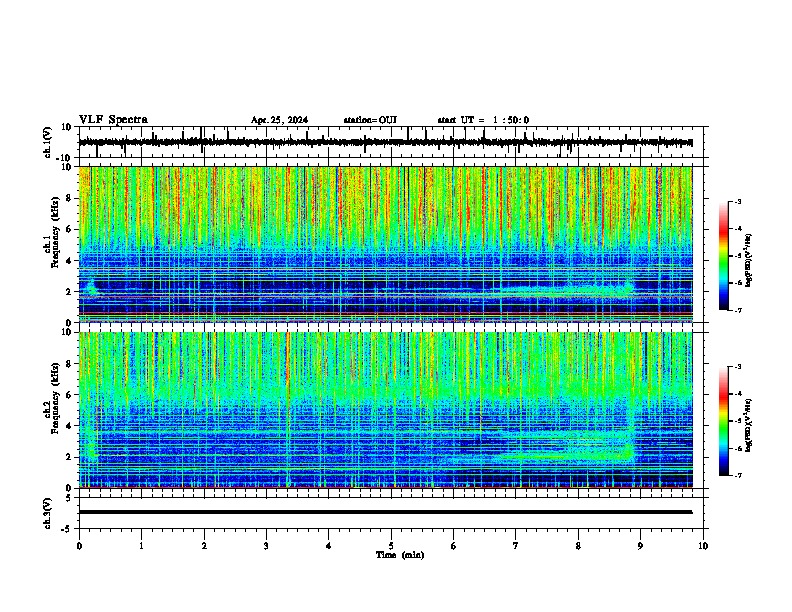Click the "Time (min)" x-axis label

pos(400,555)
